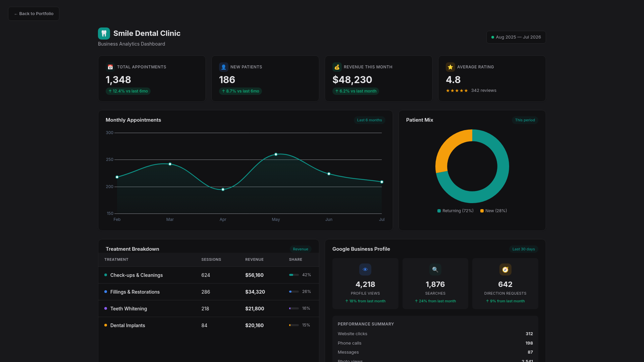Click the TREATMENT column header

tap(116, 260)
